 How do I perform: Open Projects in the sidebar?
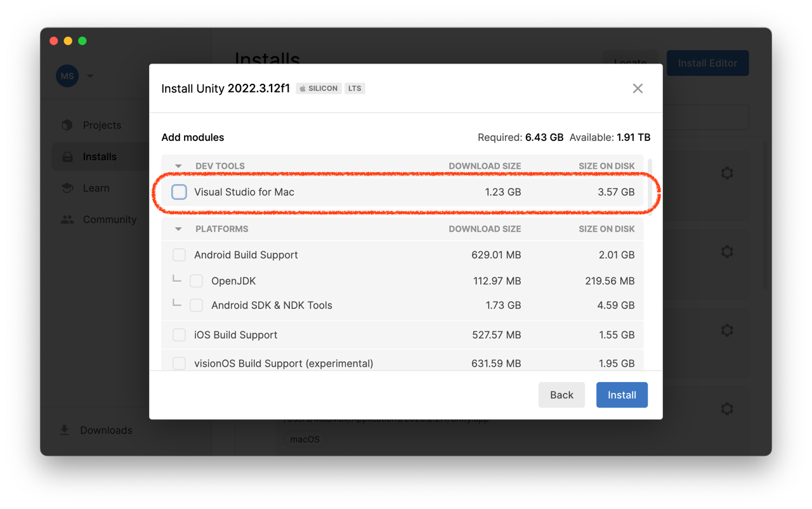coord(101,125)
